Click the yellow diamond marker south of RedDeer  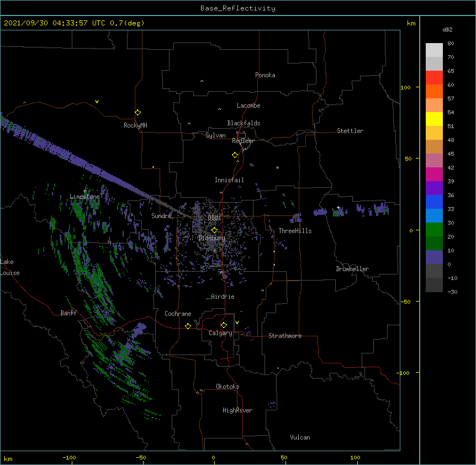(235, 155)
